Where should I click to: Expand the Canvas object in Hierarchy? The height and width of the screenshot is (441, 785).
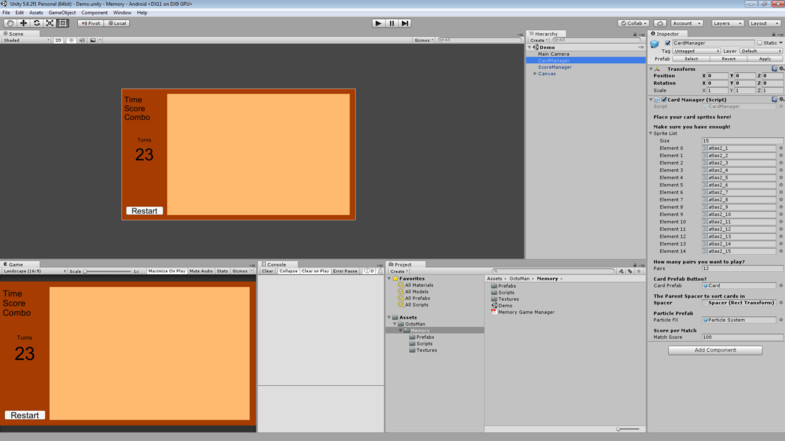[x=535, y=74]
